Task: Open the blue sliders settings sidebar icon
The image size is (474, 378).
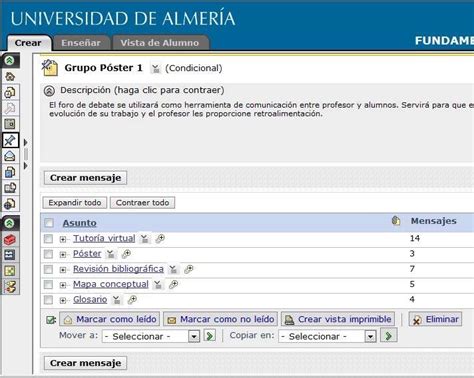Action: (10, 255)
